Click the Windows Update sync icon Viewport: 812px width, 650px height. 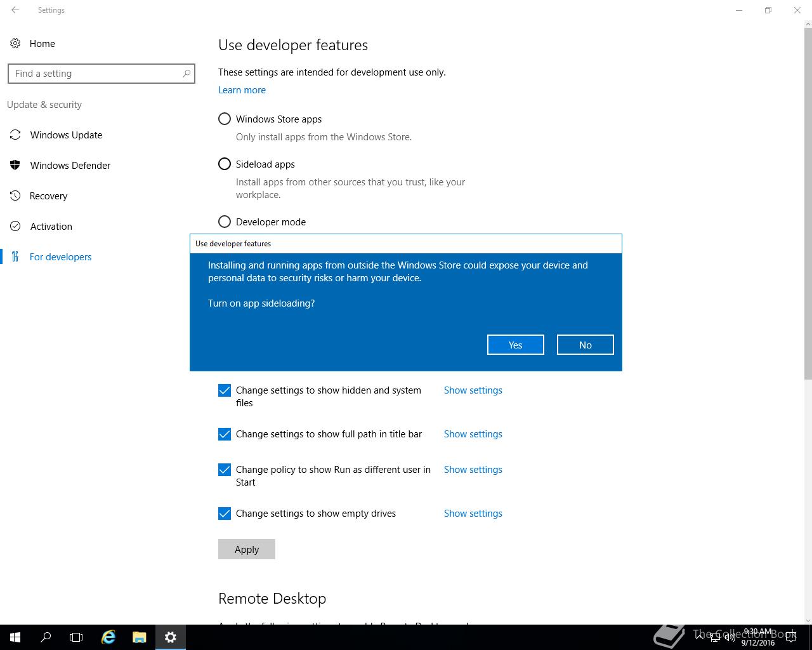click(15, 135)
